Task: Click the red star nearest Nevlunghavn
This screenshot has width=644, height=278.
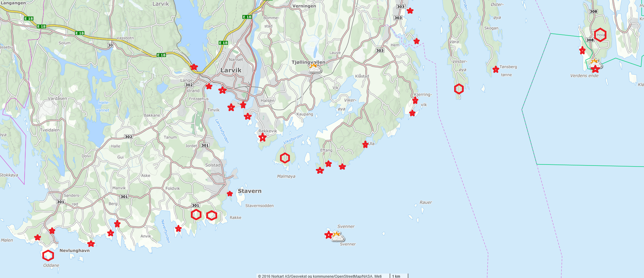Action: click(91, 244)
